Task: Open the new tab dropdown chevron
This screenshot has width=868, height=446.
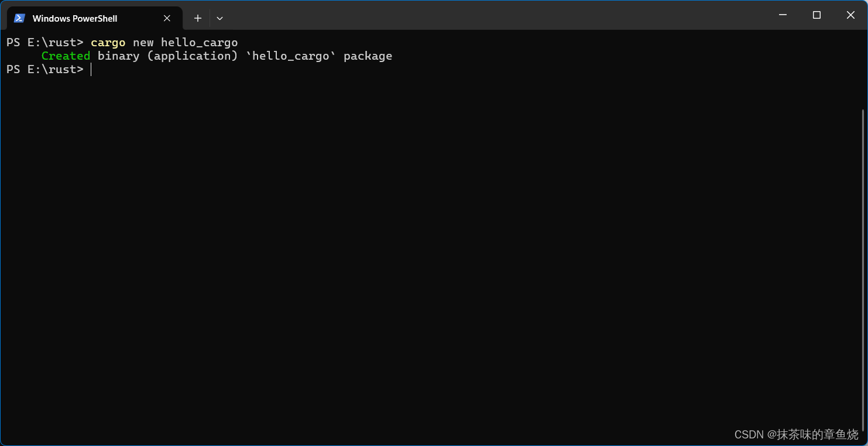Action: pos(219,18)
